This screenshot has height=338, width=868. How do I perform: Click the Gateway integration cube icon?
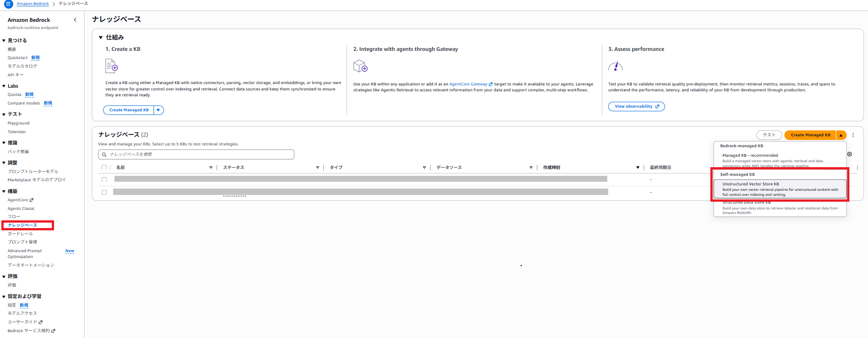(x=360, y=67)
